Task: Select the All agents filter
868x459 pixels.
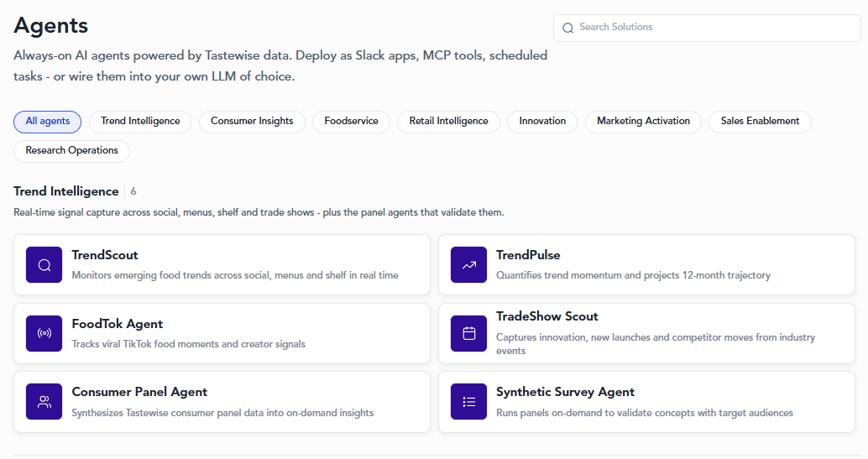Action: [x=48, y=122]
